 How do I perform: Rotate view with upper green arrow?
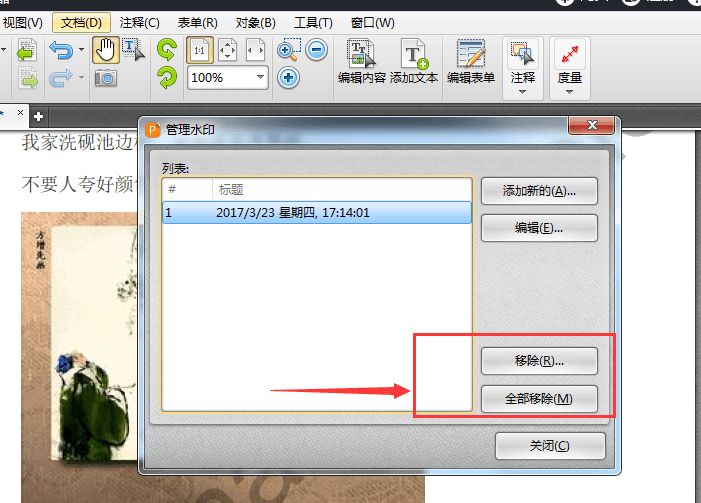(167, 50)
